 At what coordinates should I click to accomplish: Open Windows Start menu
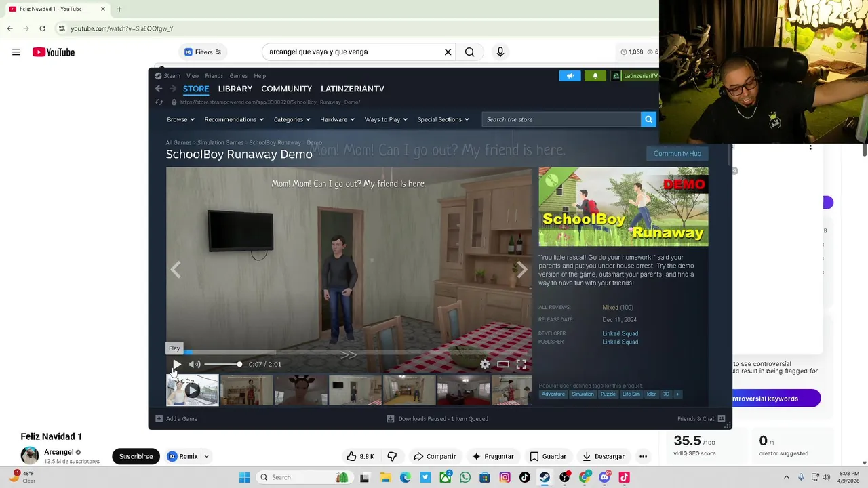[x=244, y=477]
